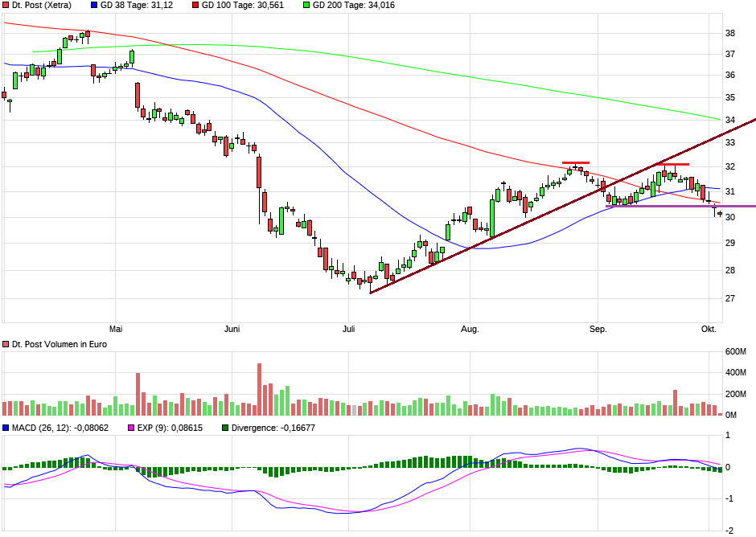Click volume axis value 600M

(736, 351)
